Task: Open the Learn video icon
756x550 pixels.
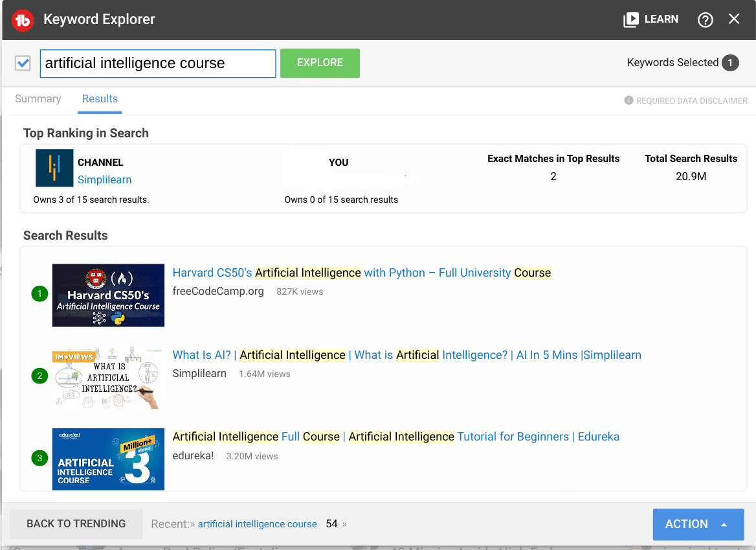Action: 630,19
